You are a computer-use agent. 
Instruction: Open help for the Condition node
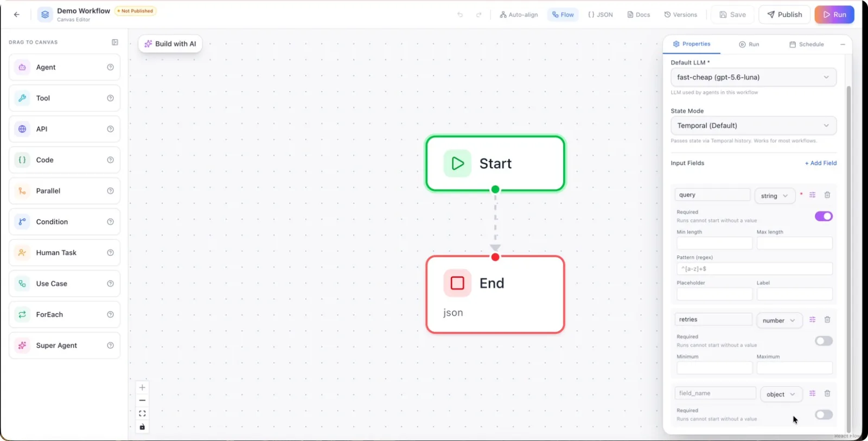point(111,222)
